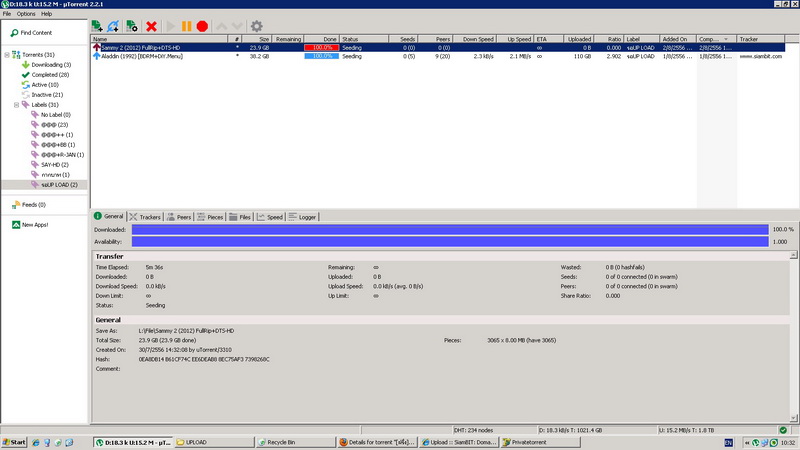The image size is (800, 450).
Task: Open the File menu
Action: point(7,14)
